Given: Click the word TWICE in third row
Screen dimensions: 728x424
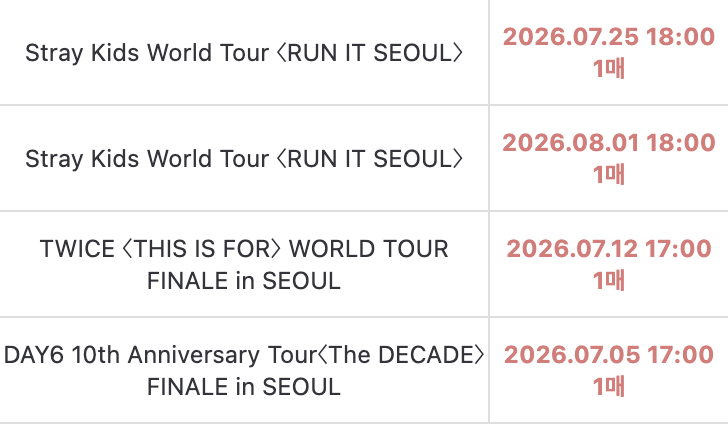Looking at the screenshot, I should (x=77, y=248).
